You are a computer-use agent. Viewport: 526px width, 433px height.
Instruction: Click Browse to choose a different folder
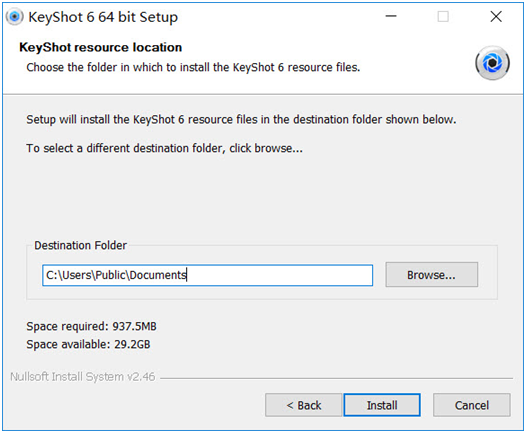tap(431, 275)
